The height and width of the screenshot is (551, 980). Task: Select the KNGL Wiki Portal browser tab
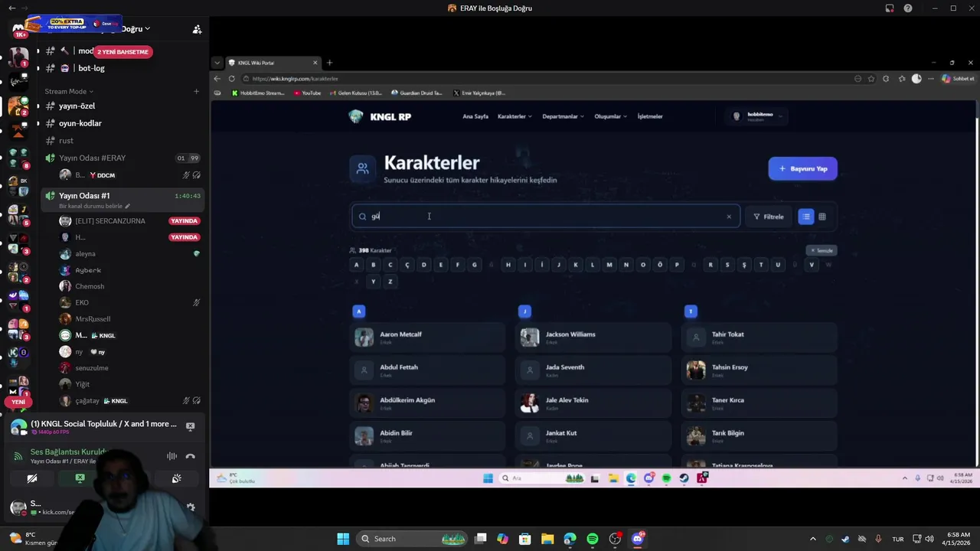[x=272, y=63]
